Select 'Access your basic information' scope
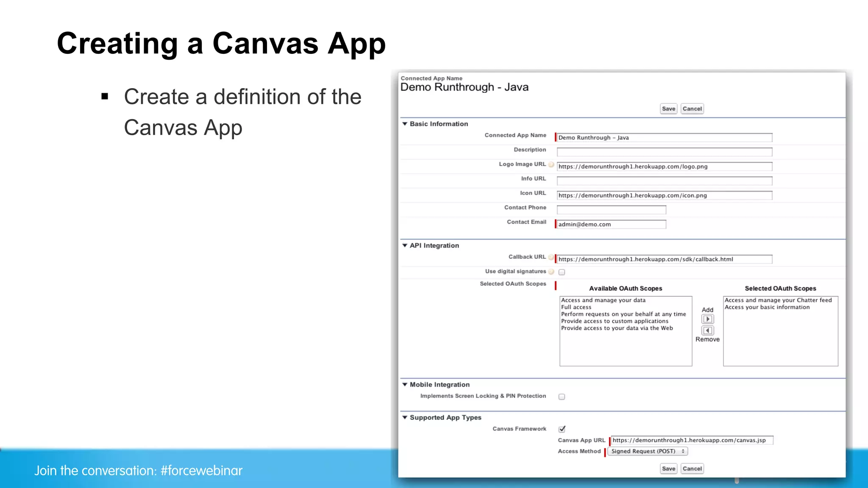Viewport: 868px width, 488px height. click(767, 307)
